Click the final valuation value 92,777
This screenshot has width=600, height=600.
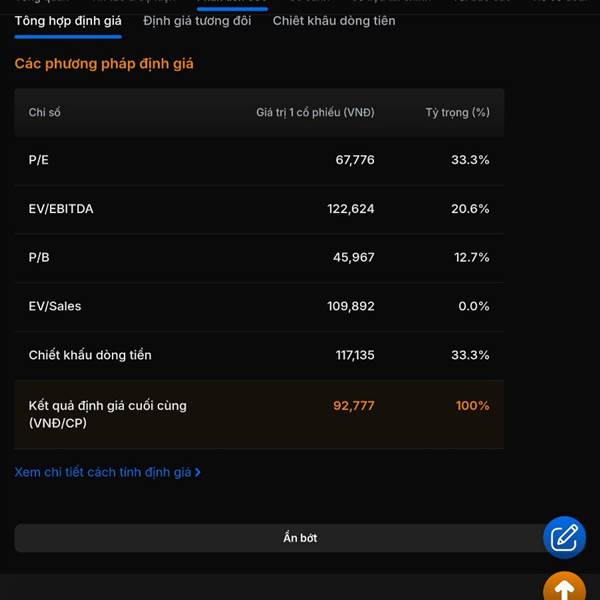click(354, 406)
